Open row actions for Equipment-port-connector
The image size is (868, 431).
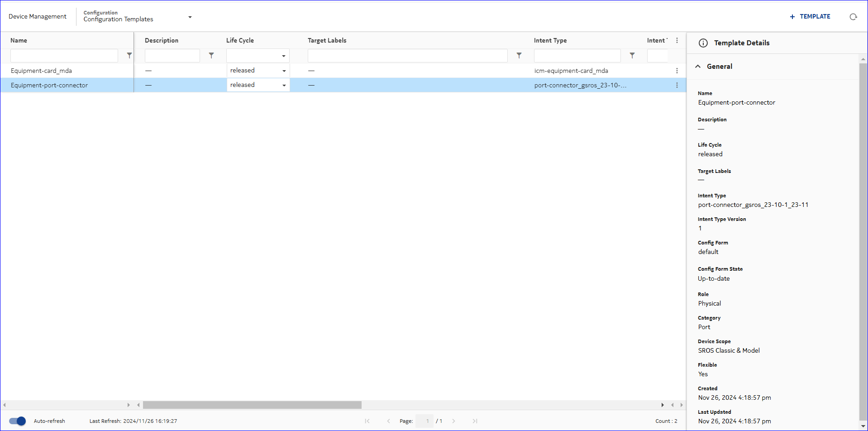tap(677, 85)
